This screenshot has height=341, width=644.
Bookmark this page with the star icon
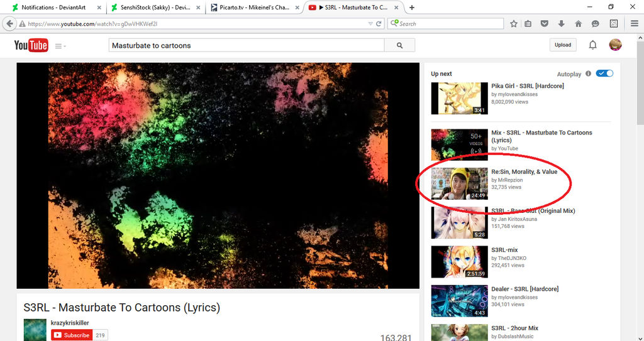513,24
